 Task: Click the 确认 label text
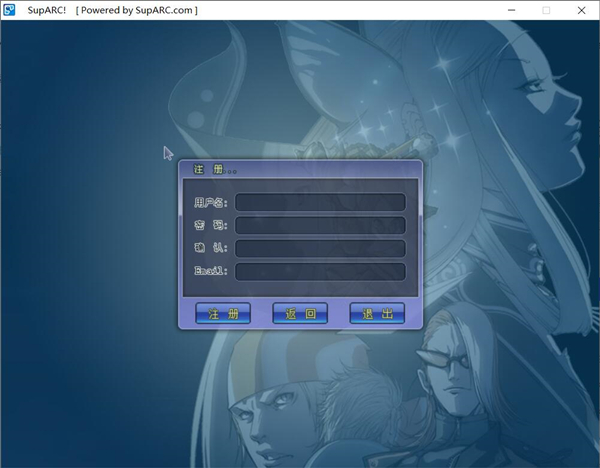tap(211, 248)
